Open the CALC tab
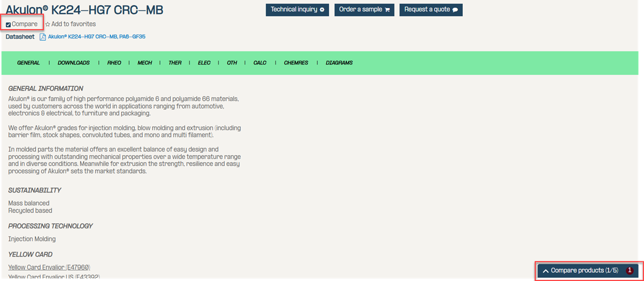The width and height of the screenshot is (644, 281). pyautogui.click(x=260, y=63)
